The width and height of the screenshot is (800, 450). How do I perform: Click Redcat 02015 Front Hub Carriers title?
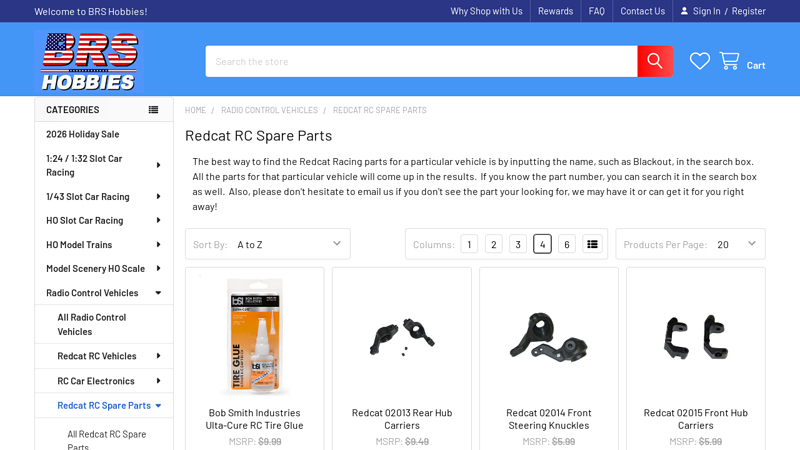695,419
